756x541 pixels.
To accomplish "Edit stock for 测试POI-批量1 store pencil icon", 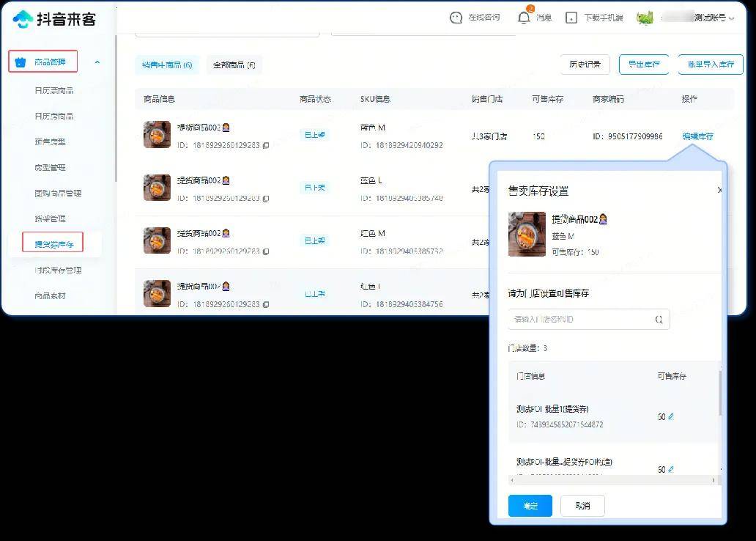I will [671, 416].
